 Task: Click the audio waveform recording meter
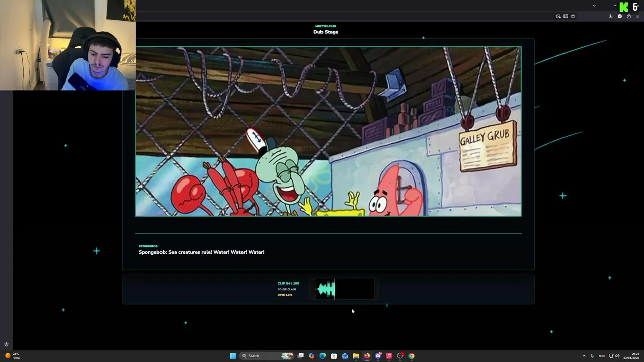pyautogui.click(x=345, y=289)
